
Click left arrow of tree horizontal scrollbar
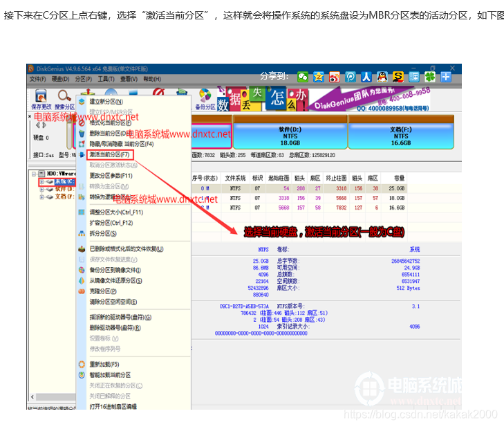[x=32, y=397]
